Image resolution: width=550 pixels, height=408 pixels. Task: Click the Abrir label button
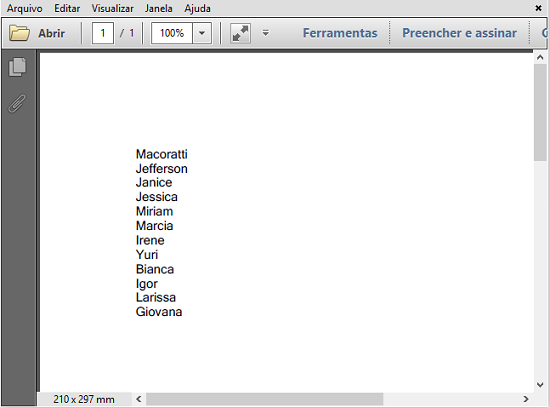pyautogui.click(x=52, y=33)
